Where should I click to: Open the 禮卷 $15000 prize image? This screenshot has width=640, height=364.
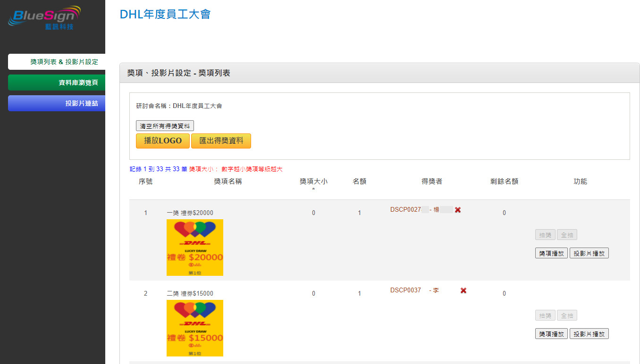point(195,328)
